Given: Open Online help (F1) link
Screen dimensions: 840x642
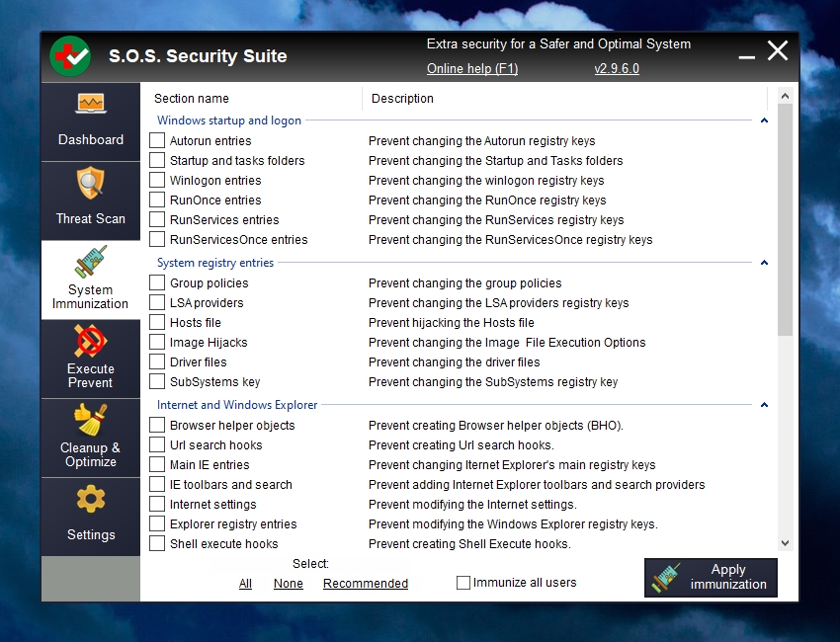Looking at the screenshot, I should pos(472,68).
